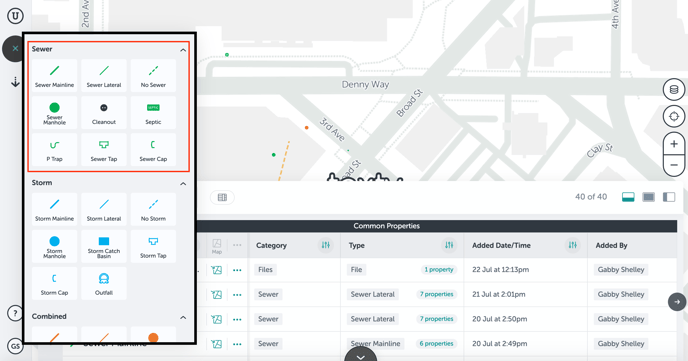The width and height of the screenshot is (688, 361).
Task: Collapse the table with bottom chevron button
Action: 360,354
